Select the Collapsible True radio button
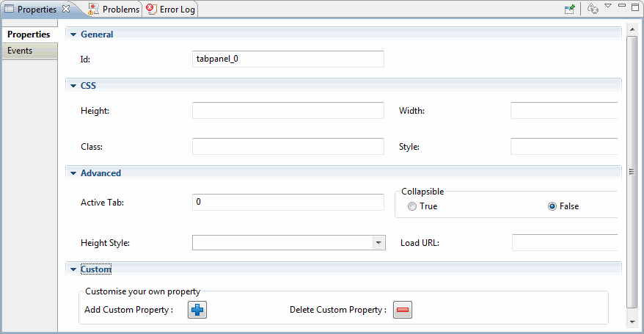 (412, 206)
